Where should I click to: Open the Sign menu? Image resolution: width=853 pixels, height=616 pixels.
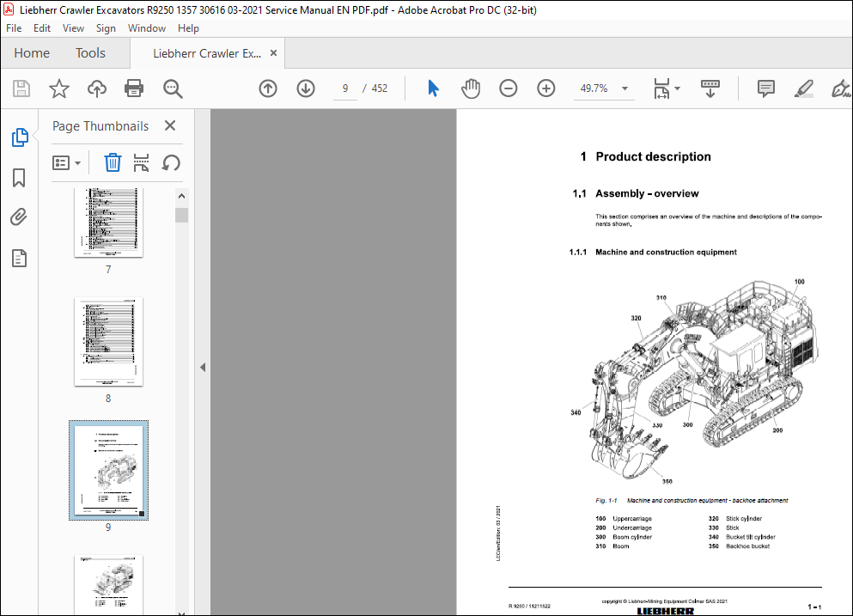[106, 28]
